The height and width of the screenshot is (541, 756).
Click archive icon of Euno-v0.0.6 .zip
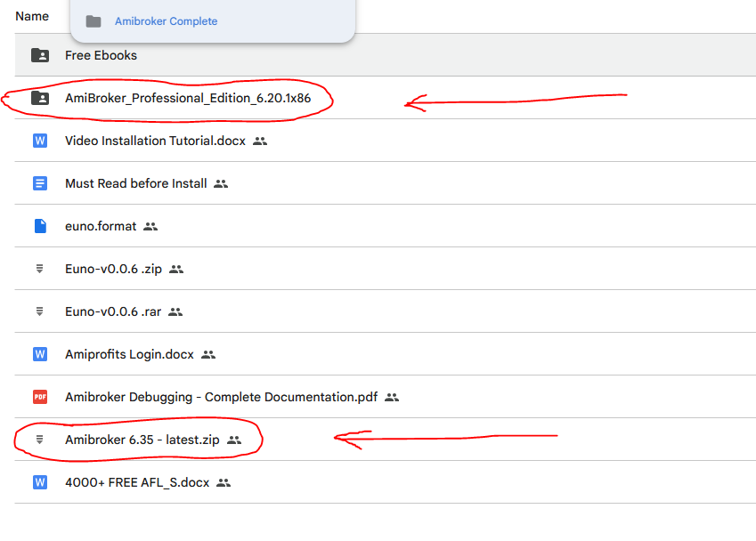pos(39,269)
